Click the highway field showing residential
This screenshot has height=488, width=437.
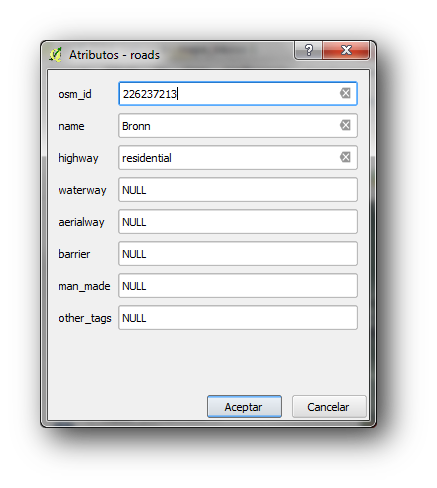238,158
